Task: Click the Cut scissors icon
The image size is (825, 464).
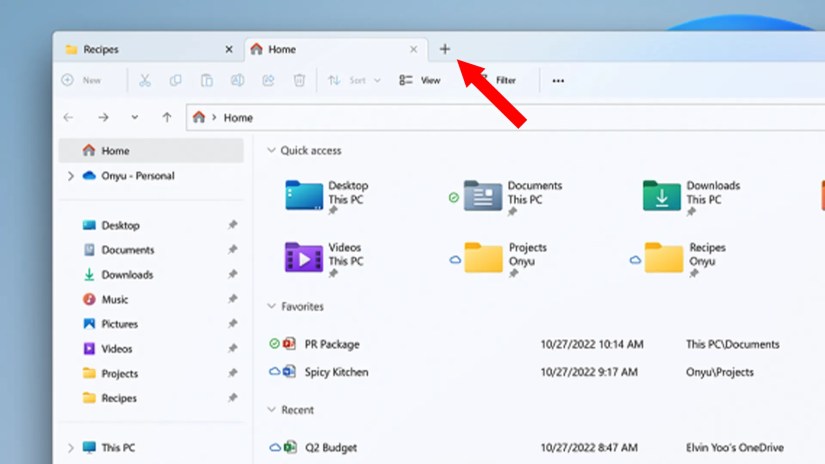Action: (x=145, y=80)
